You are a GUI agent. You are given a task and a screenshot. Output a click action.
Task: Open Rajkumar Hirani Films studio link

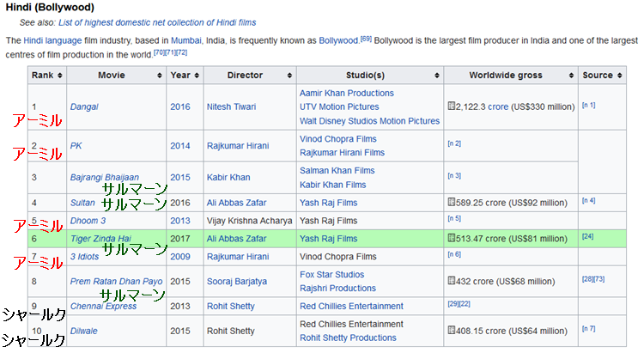point(342,153)
